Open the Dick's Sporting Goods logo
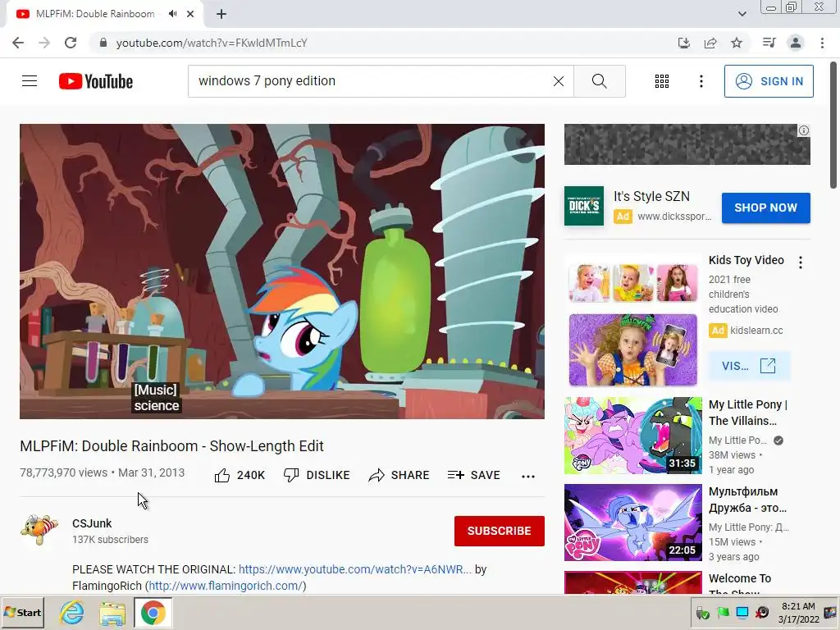The image size is (840, 630). pos(584,206)
